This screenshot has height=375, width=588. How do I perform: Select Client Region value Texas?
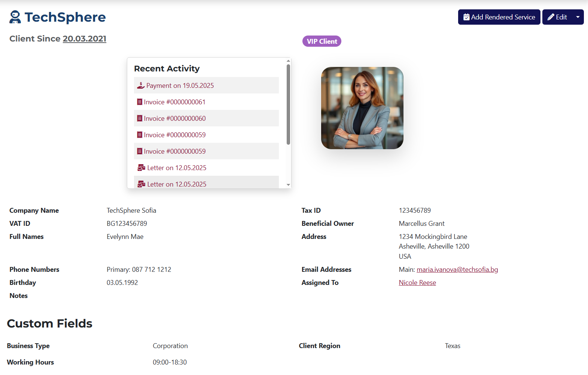(453, 346)
